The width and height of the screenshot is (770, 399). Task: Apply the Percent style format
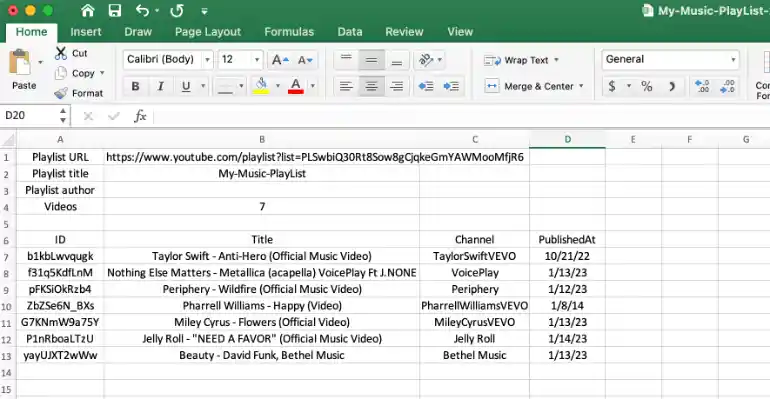[x=647, y=86]
